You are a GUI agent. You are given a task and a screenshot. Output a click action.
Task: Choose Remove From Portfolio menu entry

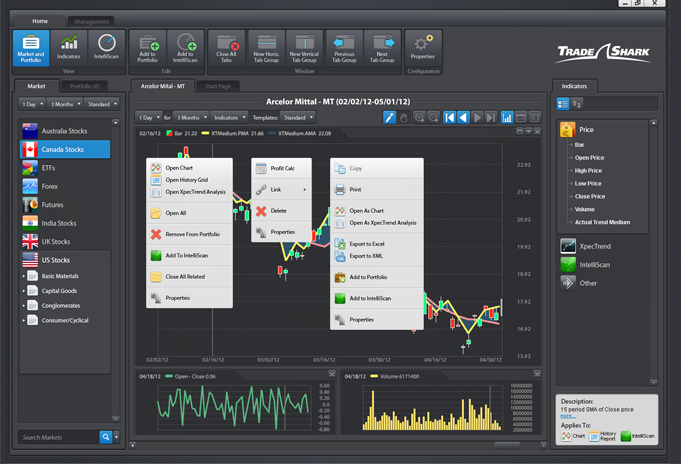(190, 234)
